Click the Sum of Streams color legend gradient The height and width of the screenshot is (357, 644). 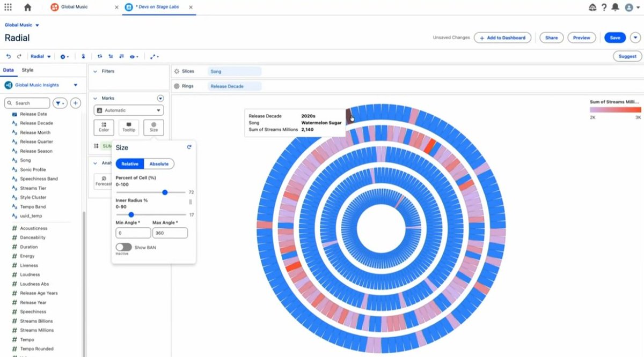coord(615,109)
